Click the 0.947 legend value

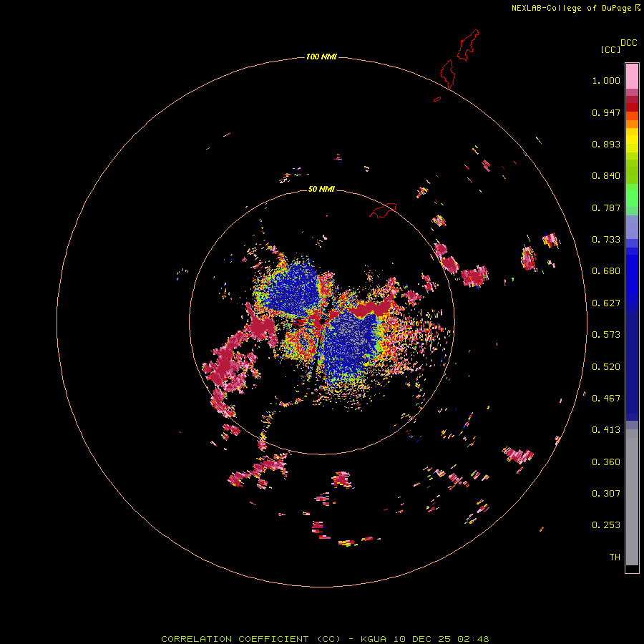tap(606, 112)
